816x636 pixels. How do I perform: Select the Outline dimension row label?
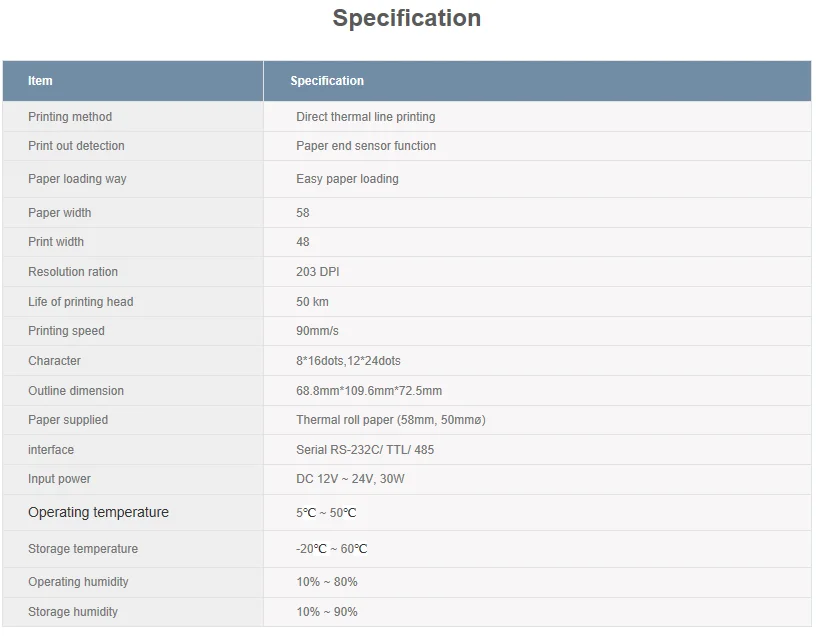point(76,391)
